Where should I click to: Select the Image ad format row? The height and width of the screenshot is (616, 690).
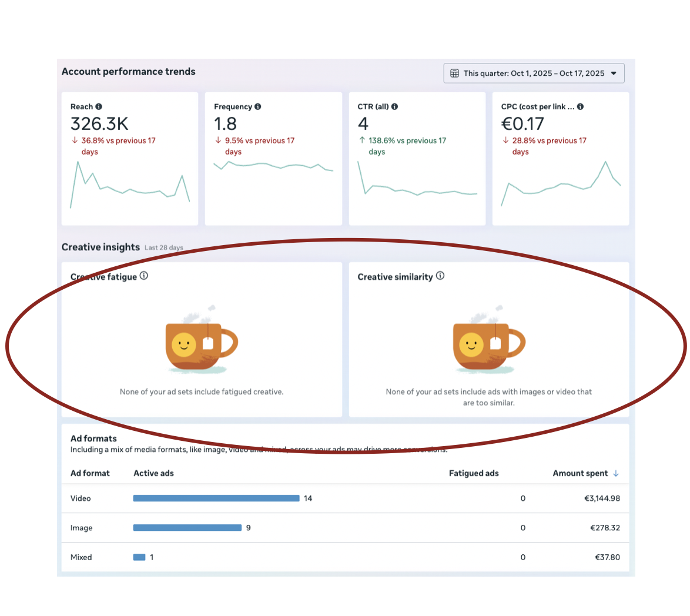(82, 528)
